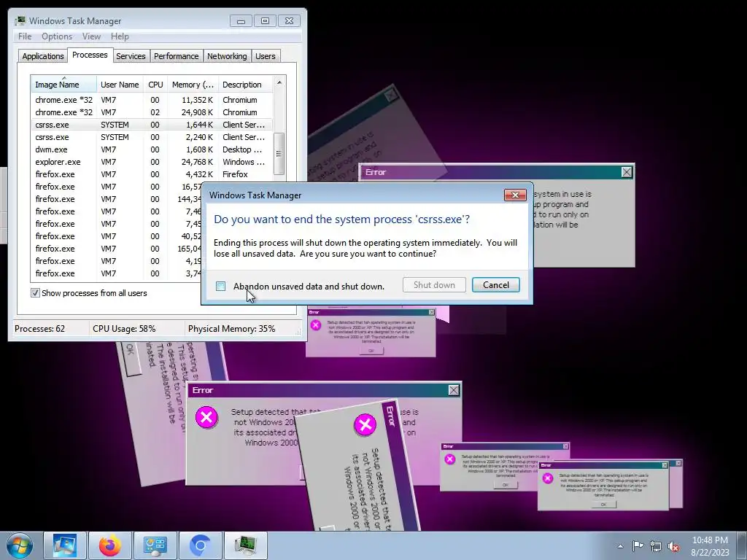
Task: Switch to the Applications tab
Action: [43, 56]
